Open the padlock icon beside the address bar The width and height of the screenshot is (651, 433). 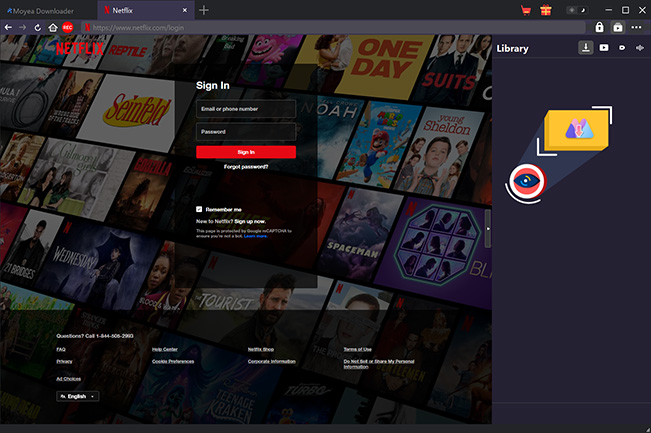tap(599, 27)
